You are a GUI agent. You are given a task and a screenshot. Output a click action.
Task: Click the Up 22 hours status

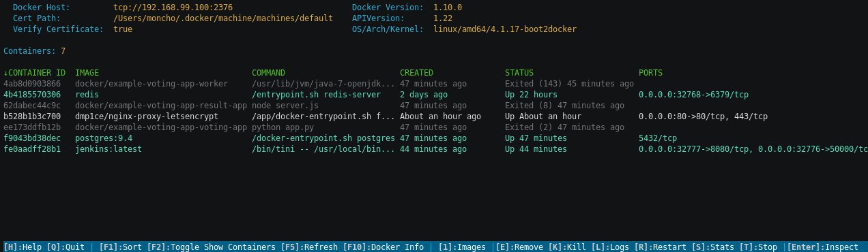point(531,95)
